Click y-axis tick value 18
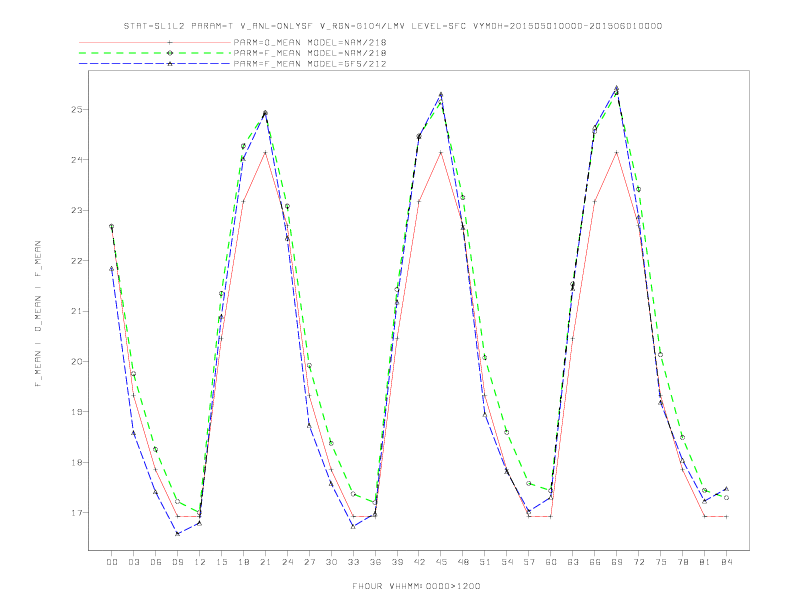Screen dimensions: 792x612 click(x=77, y=463)
